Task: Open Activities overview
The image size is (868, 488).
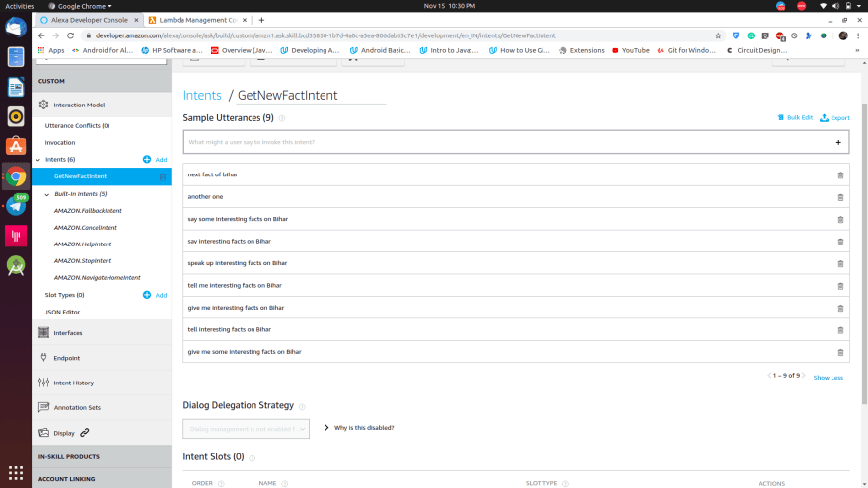Action: click(20, 6)
